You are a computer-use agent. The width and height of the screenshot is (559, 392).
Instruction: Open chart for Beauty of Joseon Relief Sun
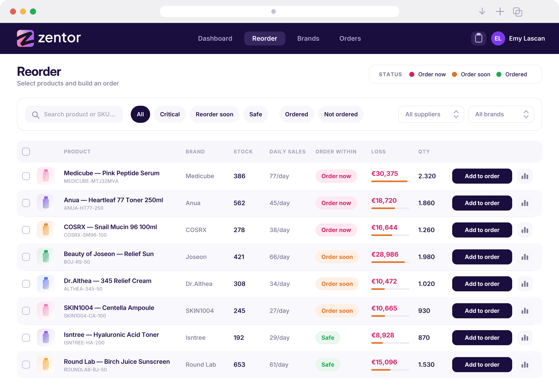525,257
